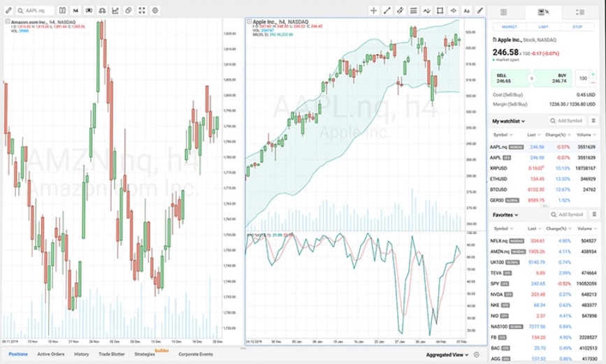
Task: Open the Trade Blotter tab
Action: (x=112, y=354)
